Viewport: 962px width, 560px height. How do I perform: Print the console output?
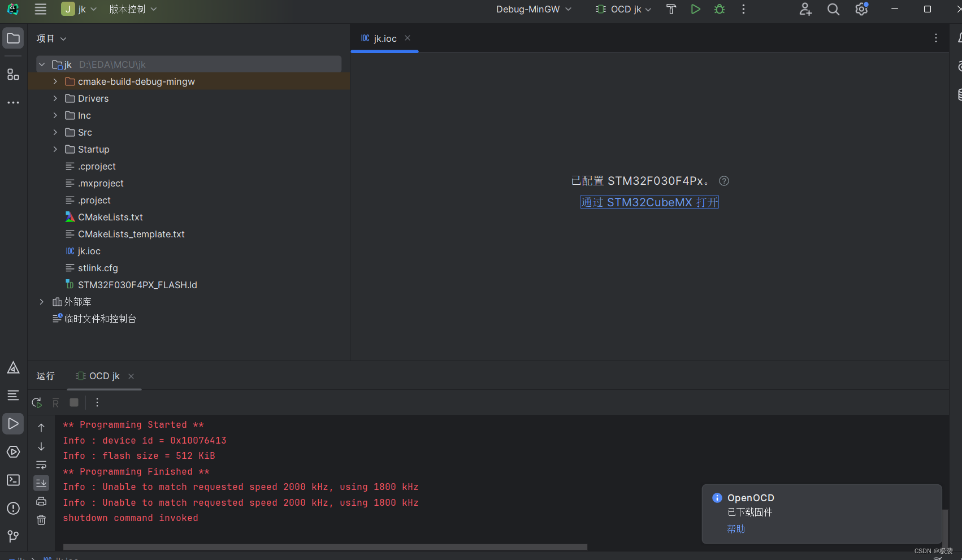(41, 501)
